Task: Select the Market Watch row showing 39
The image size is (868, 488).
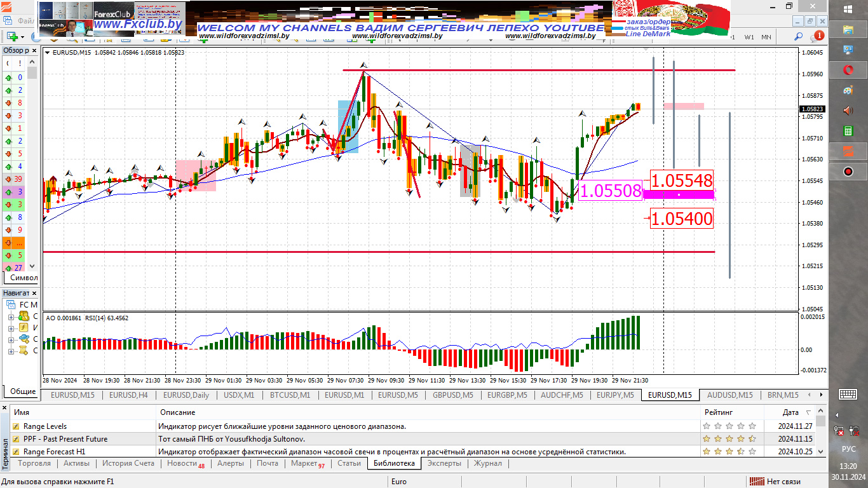Action: click(x=14, y=179)
